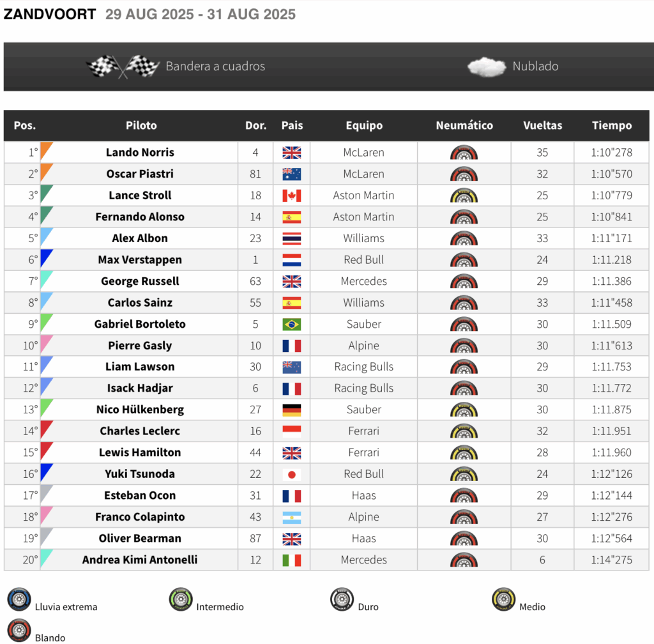Click the Intermedio green tyre legend icon
The image size is (654, 644).
tap(181, 599)
